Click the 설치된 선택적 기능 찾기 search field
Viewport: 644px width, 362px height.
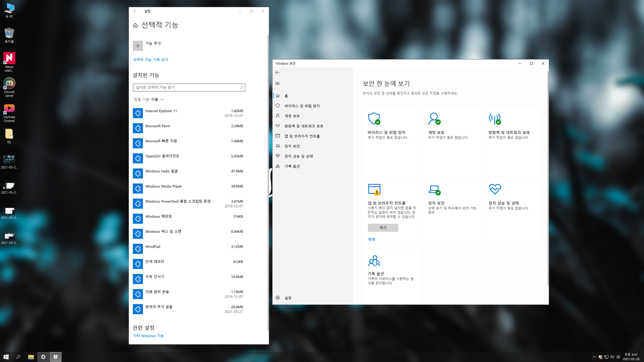point(189,87)
